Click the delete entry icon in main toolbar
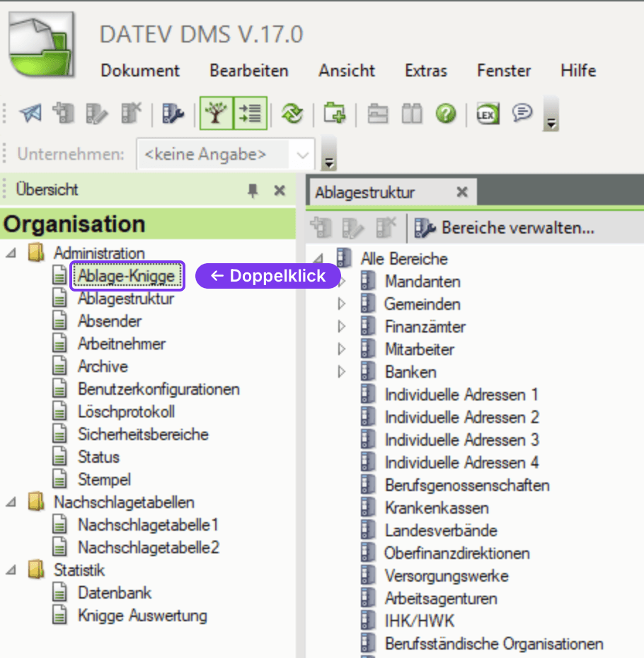 click(131, 113)
